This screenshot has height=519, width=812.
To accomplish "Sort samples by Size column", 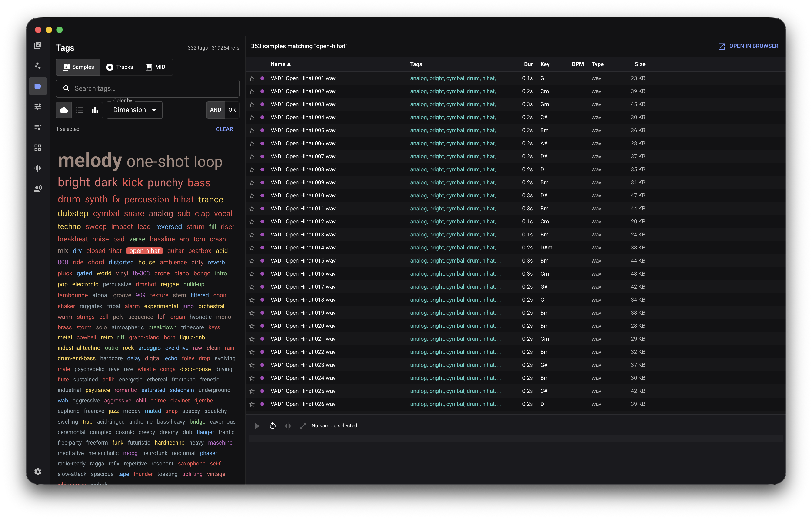I will [640, 64].
